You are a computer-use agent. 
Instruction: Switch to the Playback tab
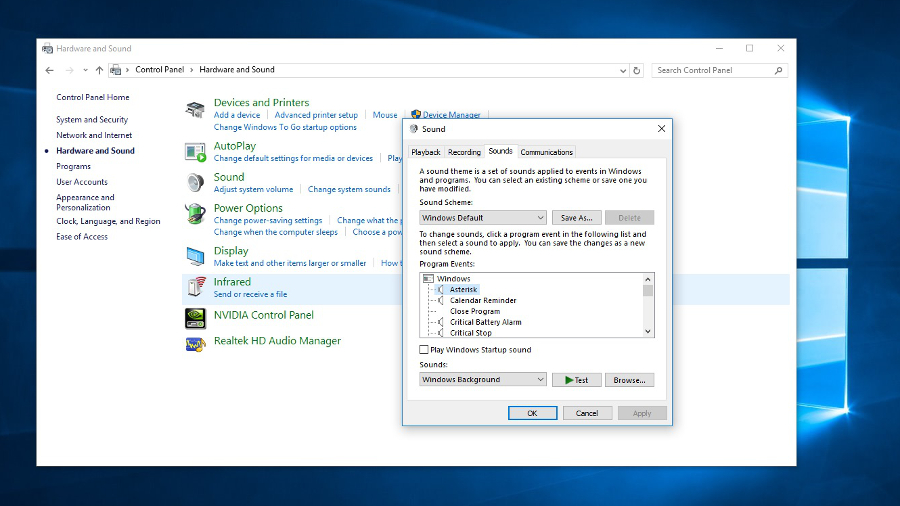(x=426, y=152)
